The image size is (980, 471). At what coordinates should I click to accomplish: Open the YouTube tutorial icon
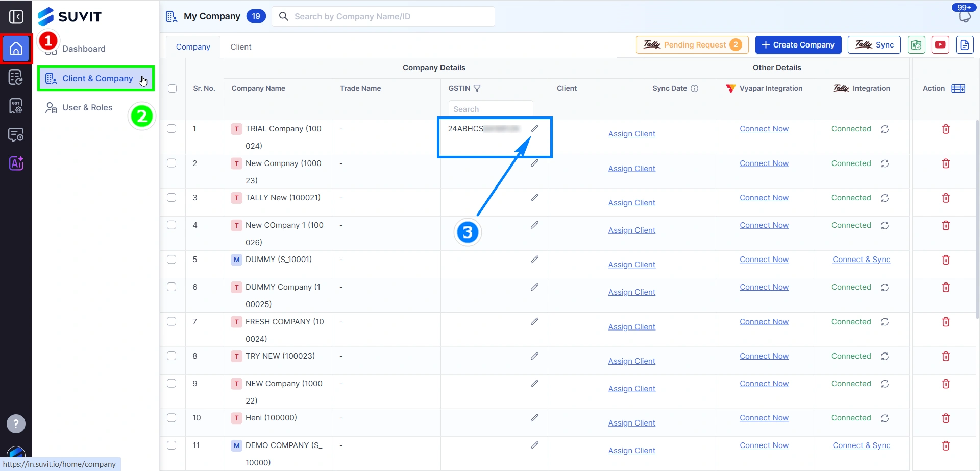tap(940, 45)
